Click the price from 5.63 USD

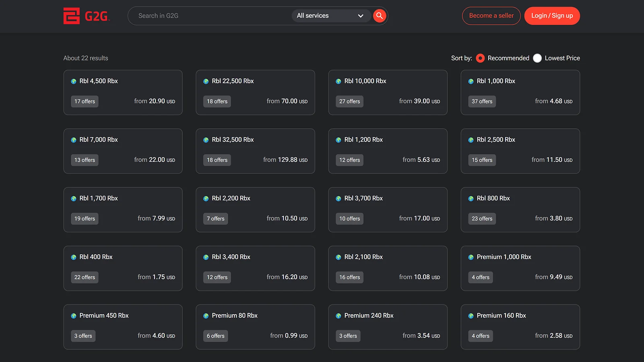tap(421, 160)
